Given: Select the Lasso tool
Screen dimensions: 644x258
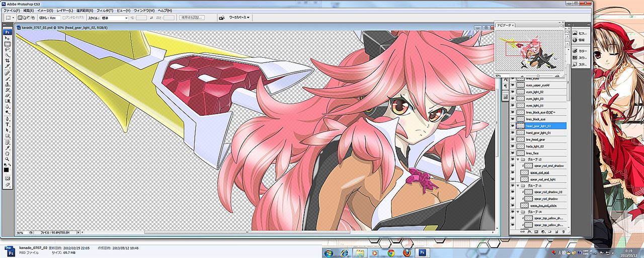Looking at the screenshot, I should (x=8, y=50).
